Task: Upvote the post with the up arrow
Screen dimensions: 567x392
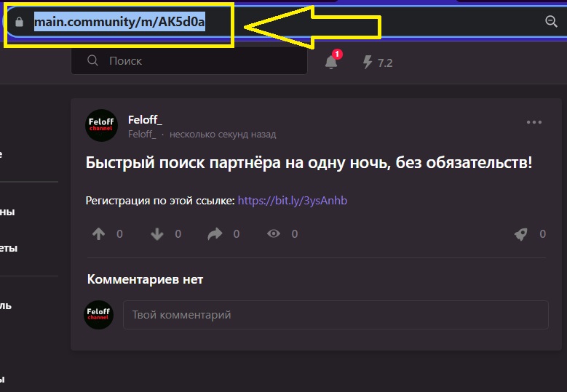Action: tap(98, 233)
